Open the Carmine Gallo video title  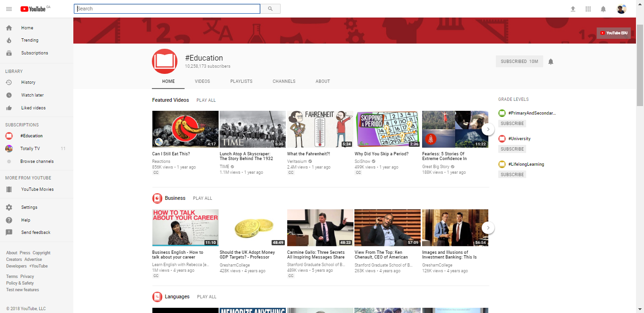point(316,255)
